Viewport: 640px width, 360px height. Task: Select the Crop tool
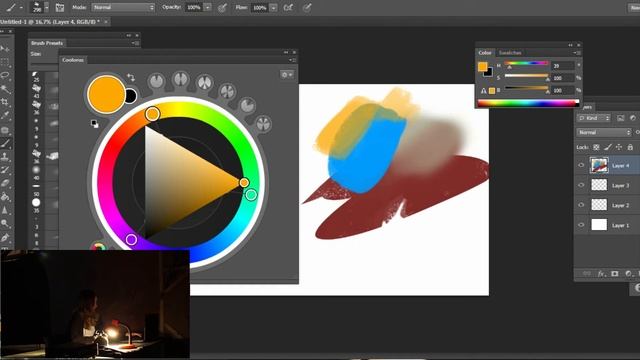point(5,102)
